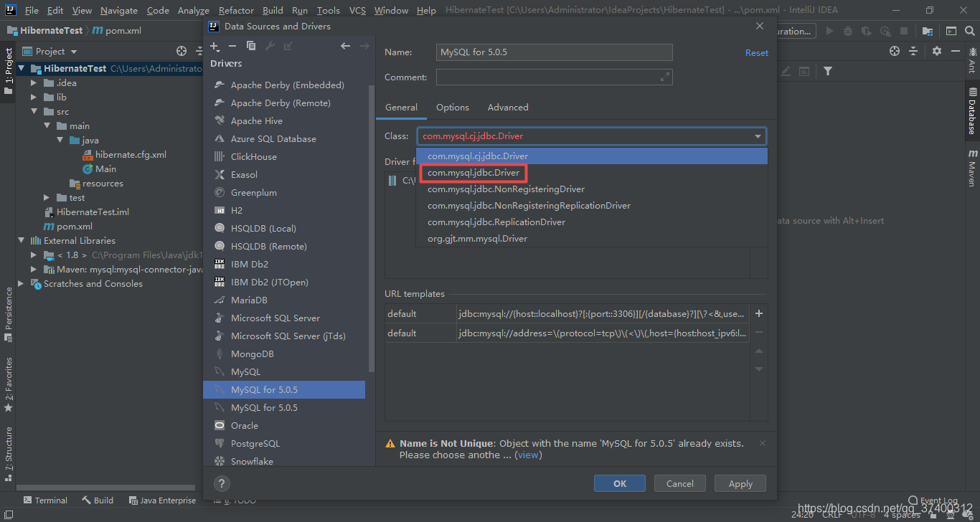Dismiss the Name is Not Unique warning

pyautogui.click(x=763, y=443)
